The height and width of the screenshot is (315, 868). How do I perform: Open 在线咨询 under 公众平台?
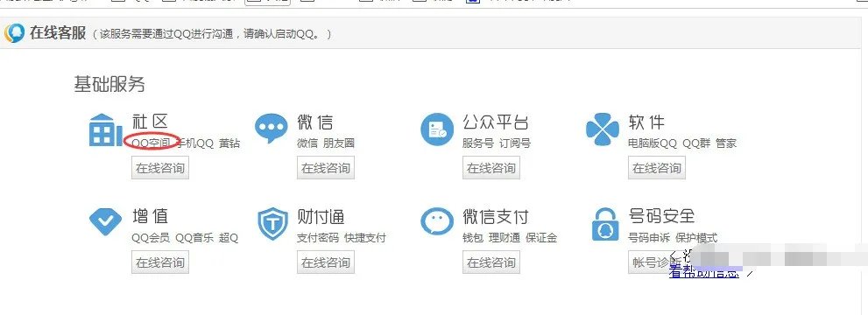(x=491, y=168)
